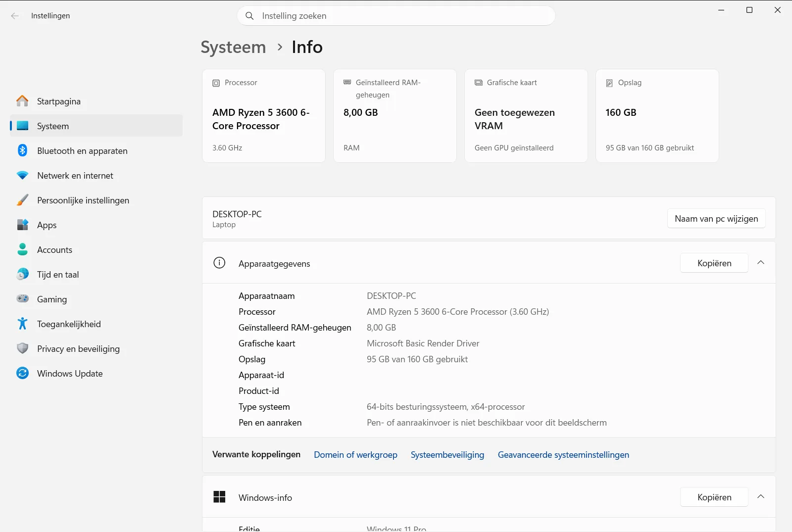The width and height of the screenshot is (792, 532).
Task: Click the Pen en aanraken label
Action: pos(270,423)
